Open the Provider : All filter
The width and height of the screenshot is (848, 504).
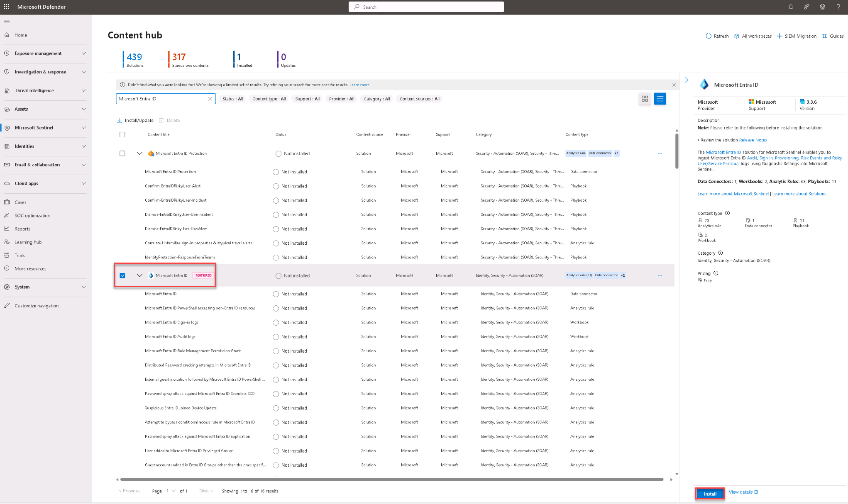point(342,99)
